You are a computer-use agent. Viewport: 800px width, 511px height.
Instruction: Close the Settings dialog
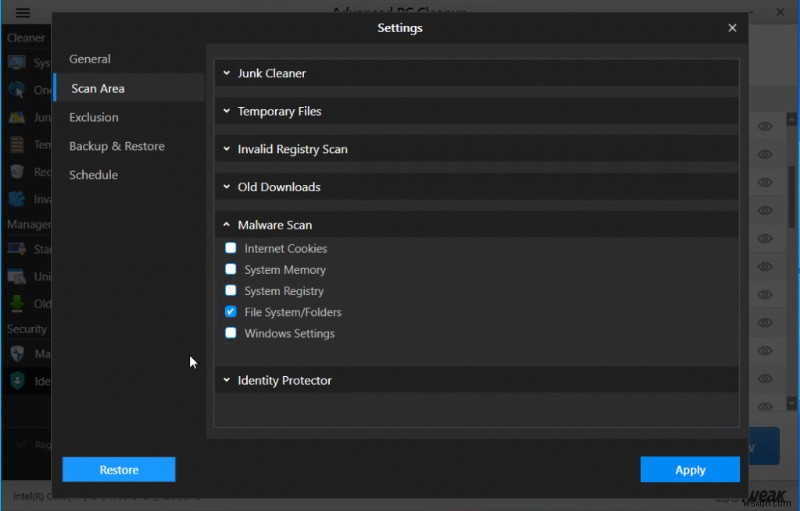(x=733, y=28)
